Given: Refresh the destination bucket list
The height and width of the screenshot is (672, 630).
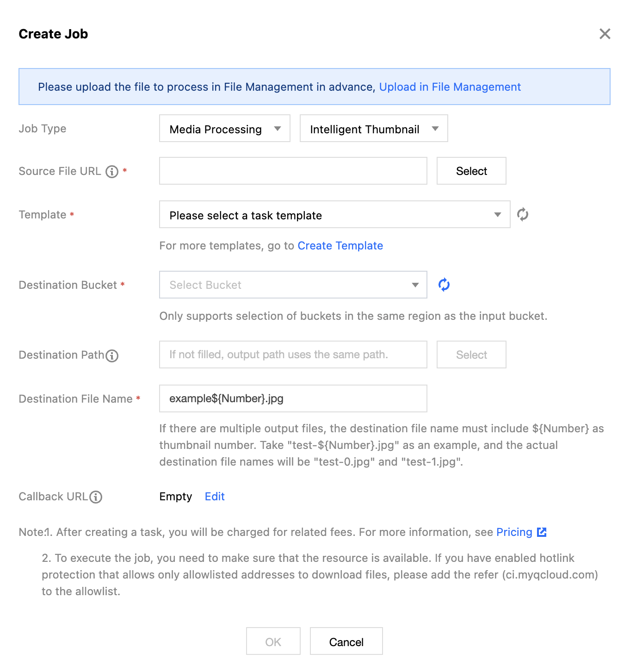Looking at the screenshot, I should click(x=444, y=285).
